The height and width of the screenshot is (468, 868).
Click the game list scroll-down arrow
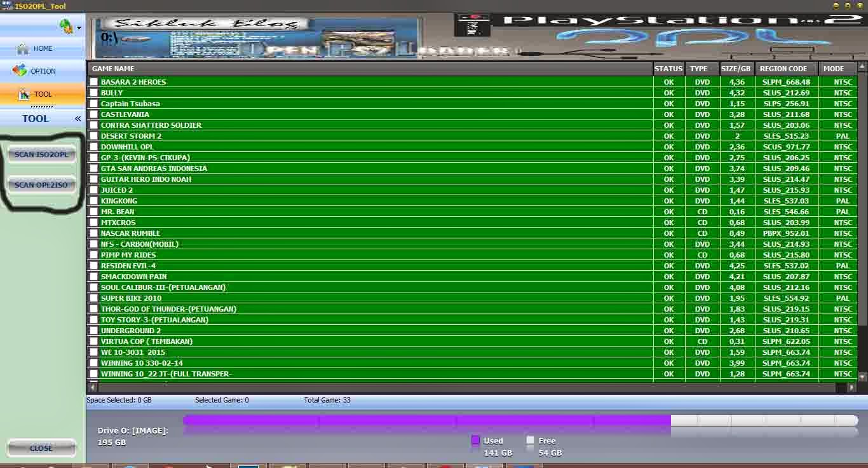862,376
